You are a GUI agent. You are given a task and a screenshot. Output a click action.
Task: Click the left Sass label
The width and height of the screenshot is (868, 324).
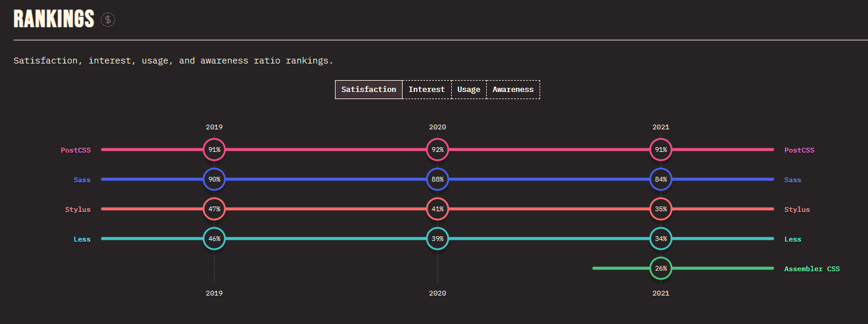point(82,180)
